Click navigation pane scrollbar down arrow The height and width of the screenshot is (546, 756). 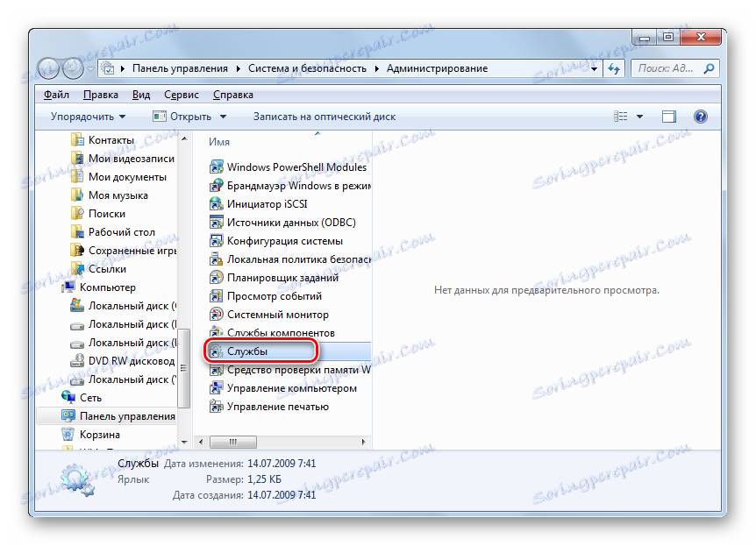tap(184, 442)
